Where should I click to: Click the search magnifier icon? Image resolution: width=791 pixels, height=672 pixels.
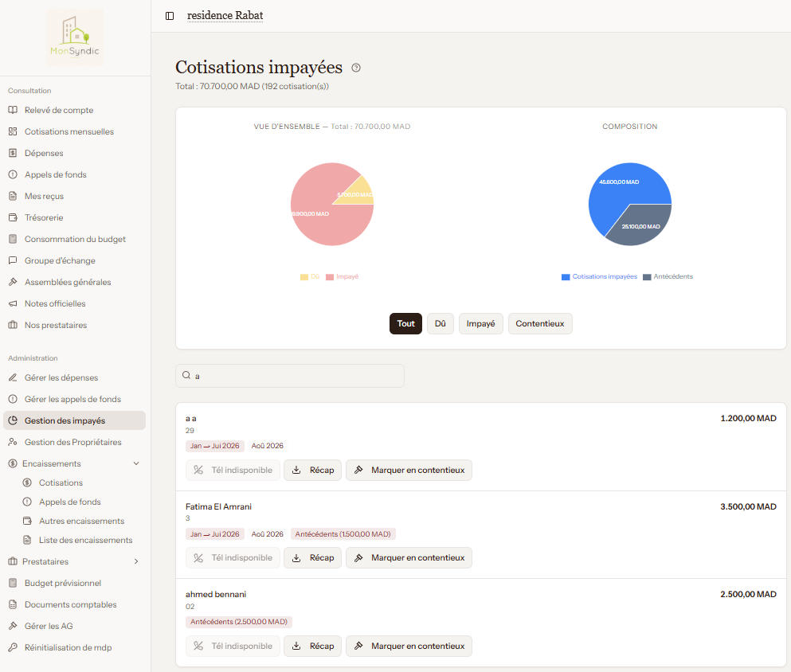coord(186,375)
